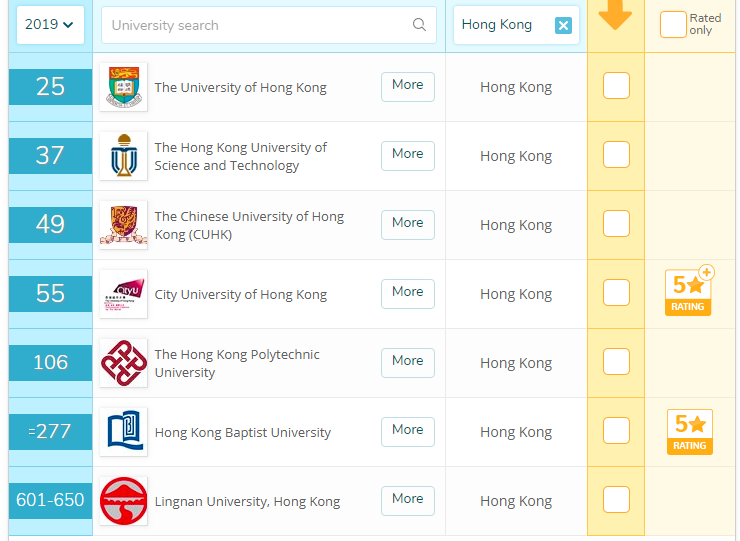Click the CUHK emblem logo
The width and height of the screenshot is (740, 541).
(x=123, y=225)
